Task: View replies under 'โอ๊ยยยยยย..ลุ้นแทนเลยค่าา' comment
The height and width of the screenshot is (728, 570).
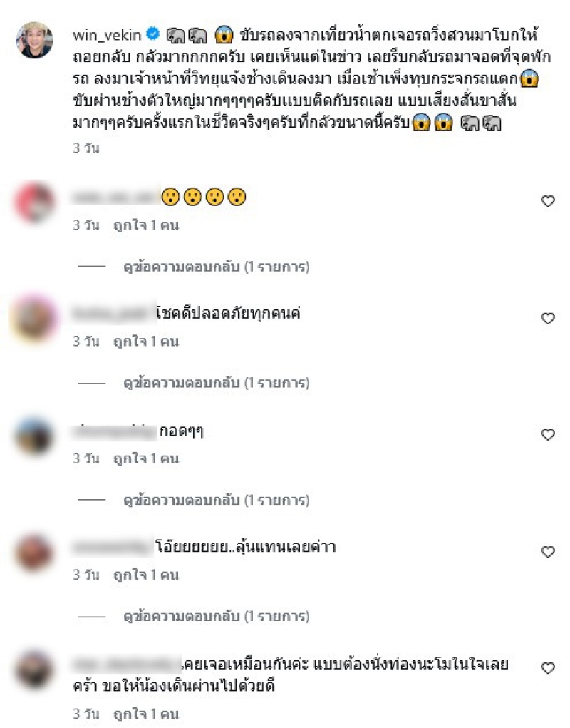Action: point(216,617)
